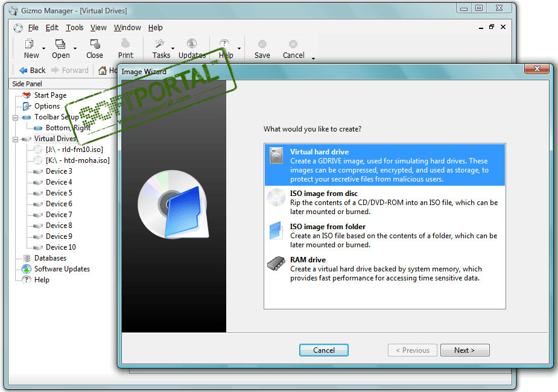This screenshot has height=392, width=558.
Task: Open the Window menu
Action: coord(127,28)
